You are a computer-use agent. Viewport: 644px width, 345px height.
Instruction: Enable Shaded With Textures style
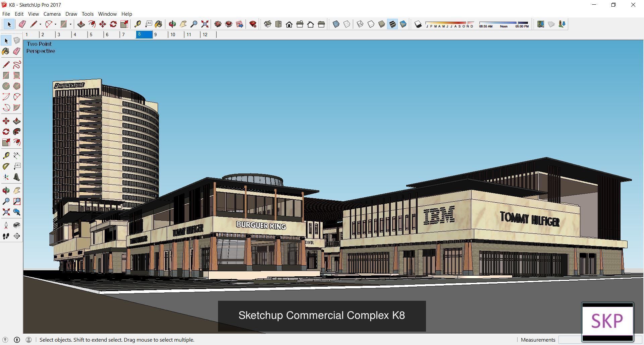click(x=392, y=24)
